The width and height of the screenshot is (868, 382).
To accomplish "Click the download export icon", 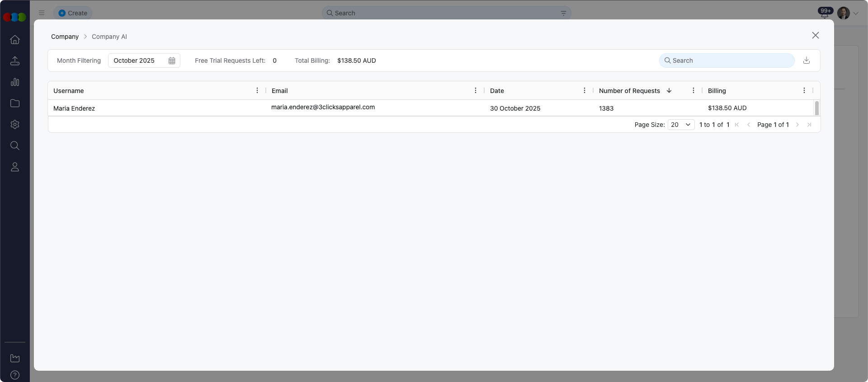I will pyautogui.click(x=806, y=61).
